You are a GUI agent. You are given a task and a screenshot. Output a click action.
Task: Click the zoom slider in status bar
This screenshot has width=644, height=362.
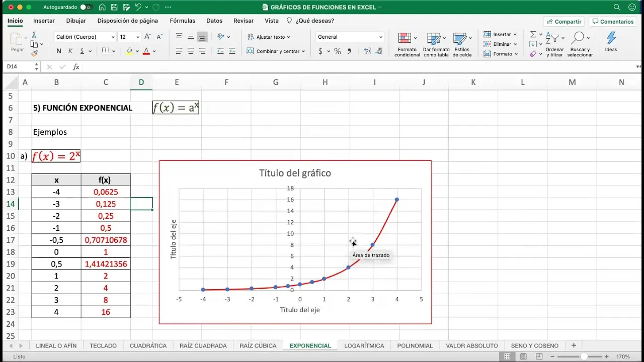(x=584, y=356)
